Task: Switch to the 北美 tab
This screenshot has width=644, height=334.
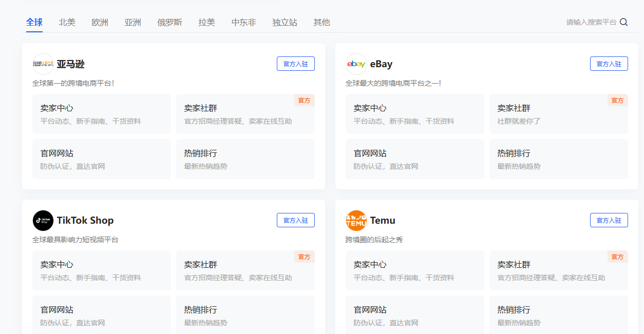Action: tap(67, 23)
